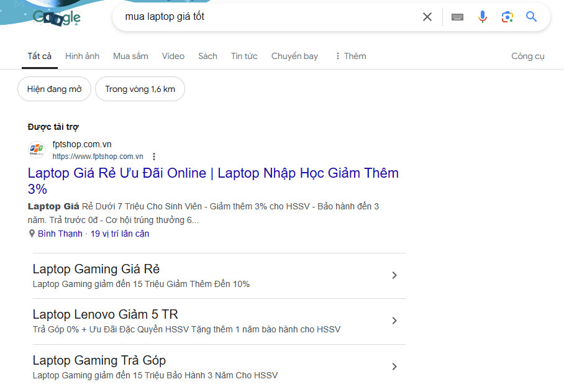Screen dimensions: 564x392
Task: Open the 'Chuyến bay' tab
Action: tap(294, 56)
